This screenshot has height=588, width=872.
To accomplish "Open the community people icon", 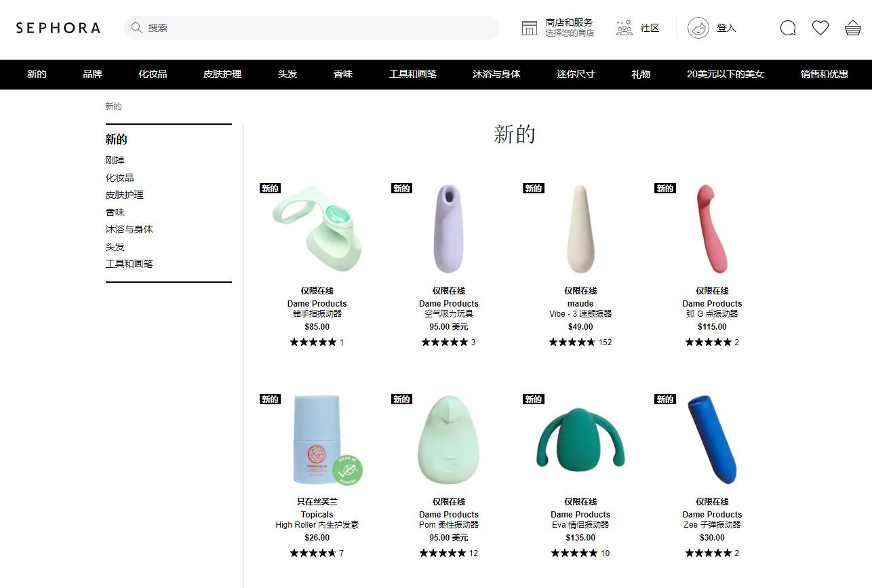I will click(x=625, y=28).
